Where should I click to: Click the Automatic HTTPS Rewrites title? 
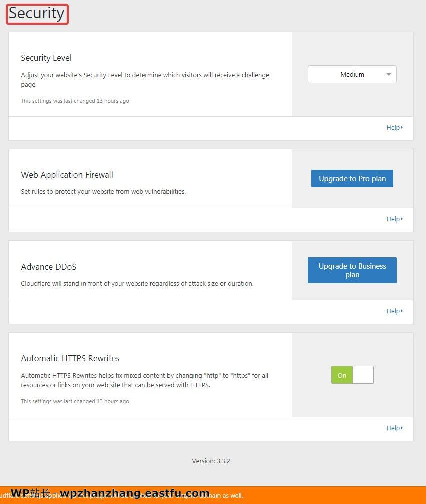pos(70,358)
